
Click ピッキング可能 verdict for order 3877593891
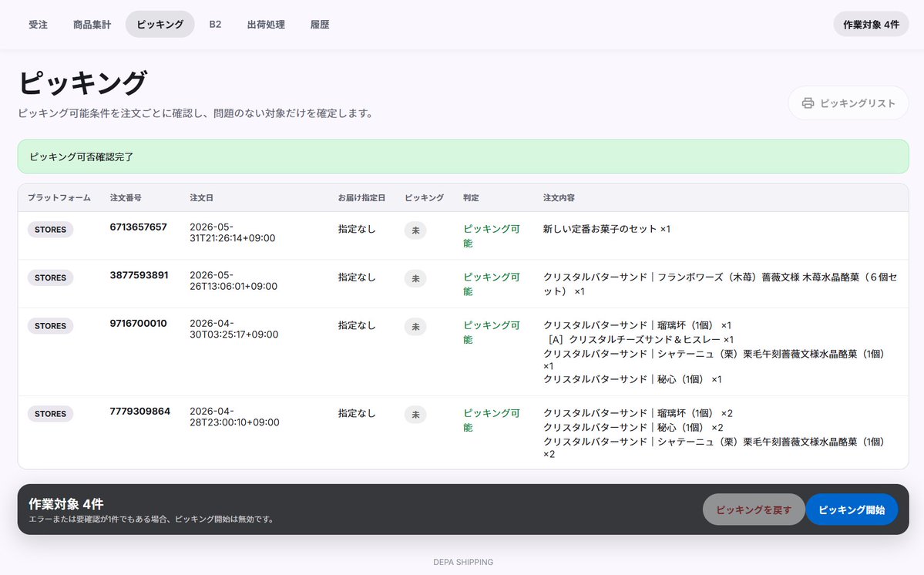pyautogui.click(x=492, y=284)
